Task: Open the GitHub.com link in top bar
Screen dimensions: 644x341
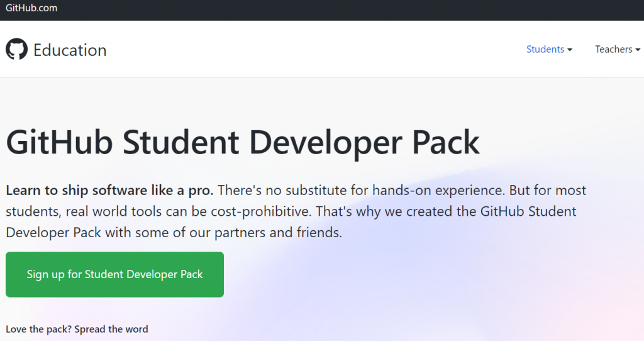Action: coord(31,8)
